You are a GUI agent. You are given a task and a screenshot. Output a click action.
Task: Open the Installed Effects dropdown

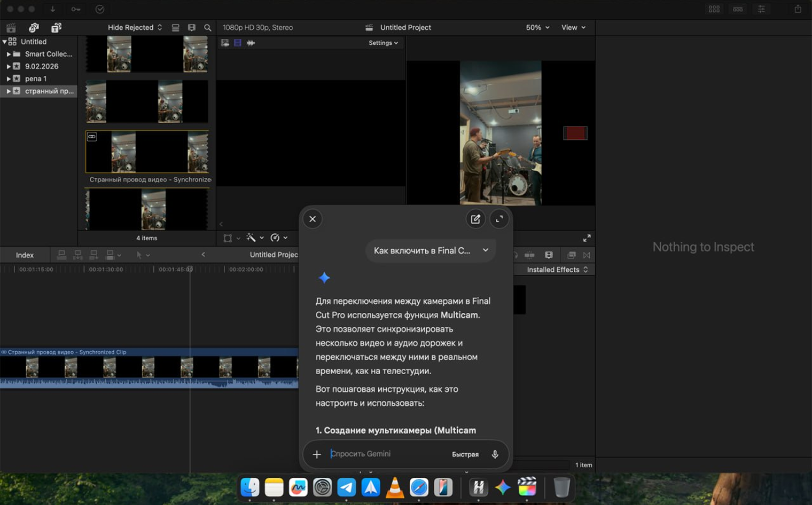[557, 270]
